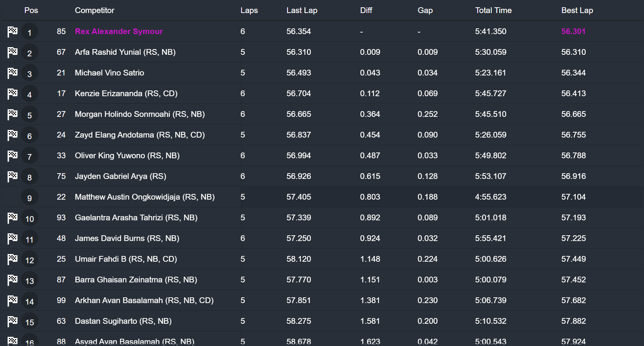
Task: Select Zayd Elang Andotama's row name
Action: tap(140, 135)
